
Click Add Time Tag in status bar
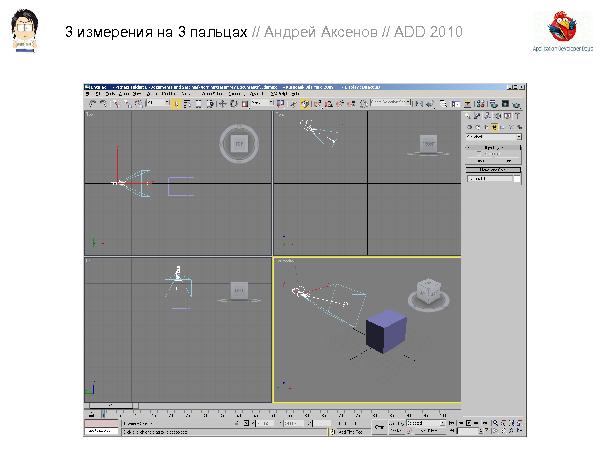[350, 432]
